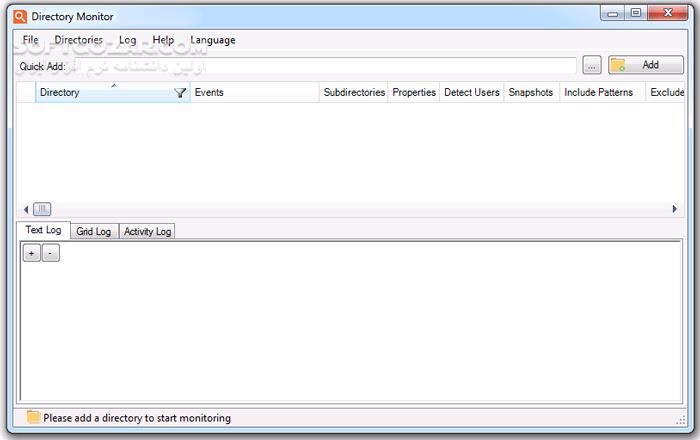Screen dimensions: 700x440
Task: Switch to the Grid Log tab
Action: (94, 232)
